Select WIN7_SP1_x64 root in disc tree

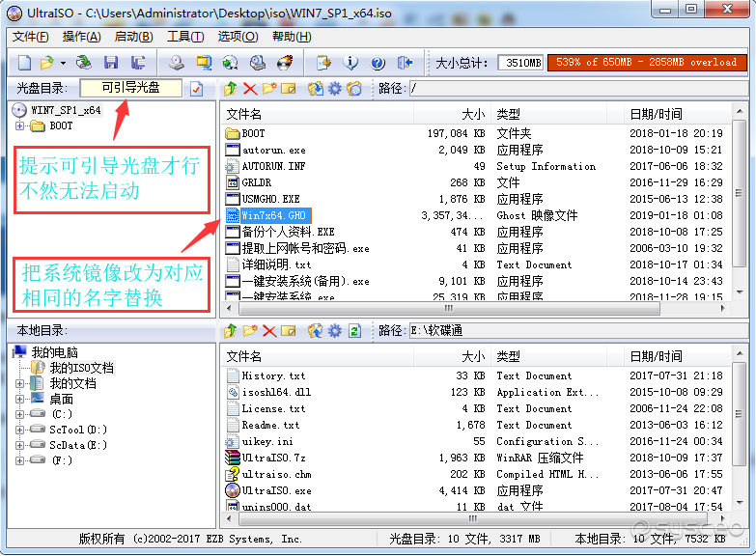[66, 110]
